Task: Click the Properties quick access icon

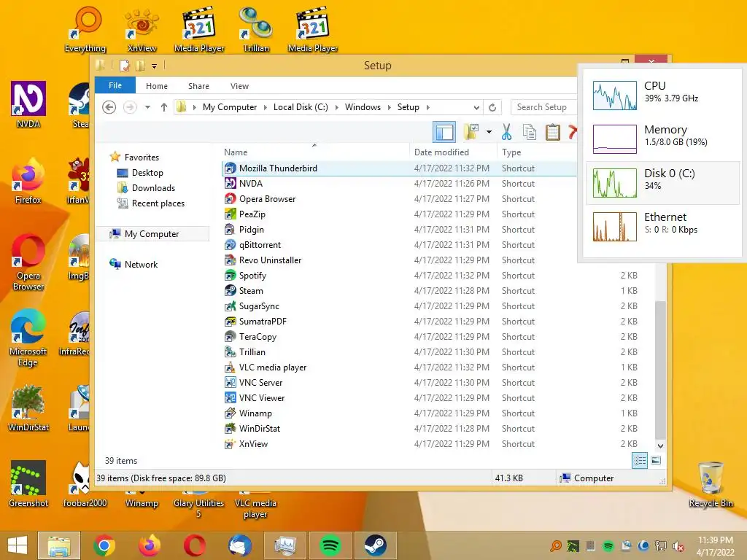Action: [125, 65]
